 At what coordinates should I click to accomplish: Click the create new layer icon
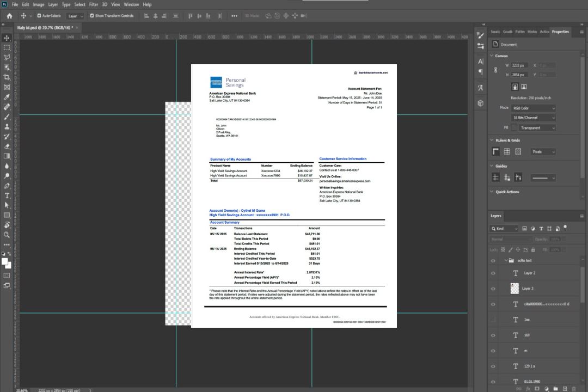(x=565, y=389)
